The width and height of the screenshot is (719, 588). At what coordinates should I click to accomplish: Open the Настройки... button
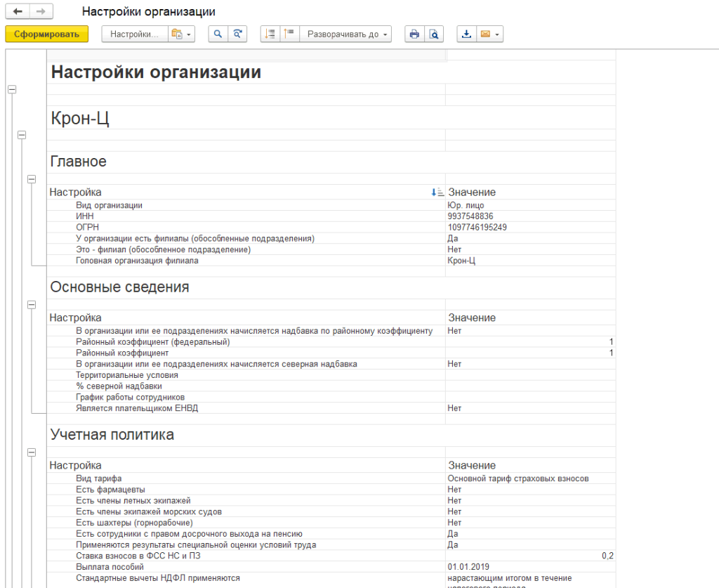[135, 34]
